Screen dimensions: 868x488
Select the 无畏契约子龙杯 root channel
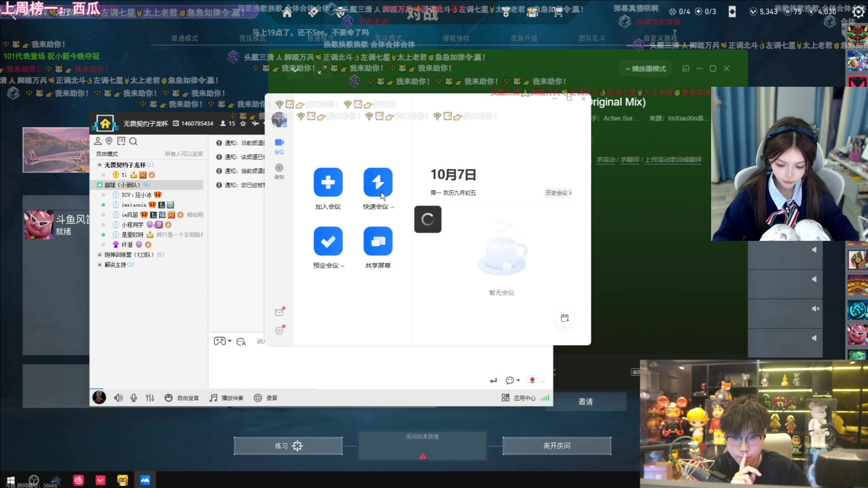[125, 165]
